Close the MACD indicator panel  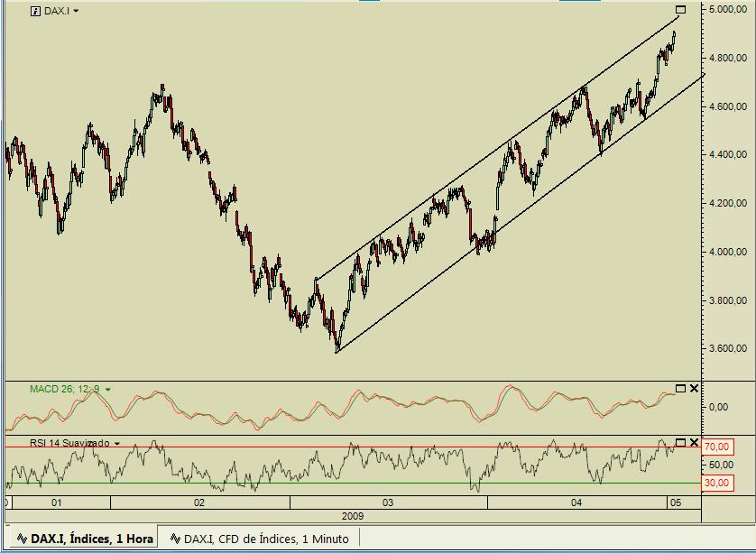pyautogui.click(x=694, y=388)
